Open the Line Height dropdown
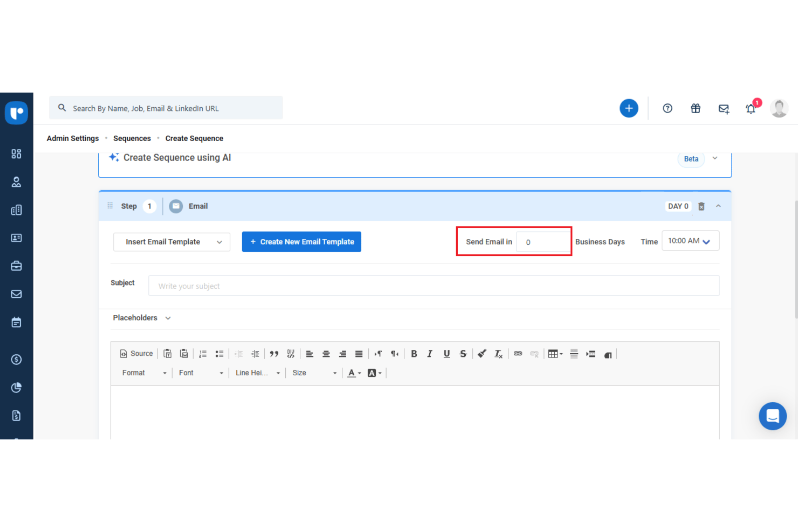Screen dimensions: 798x532 (257, 373)
